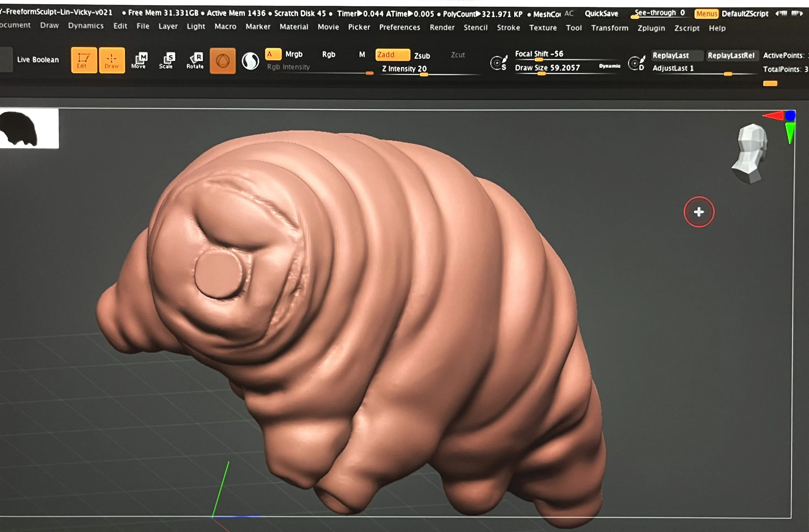
Task: Toggle the Menus button
Action: pyautogui.click(x=706, y=14)
